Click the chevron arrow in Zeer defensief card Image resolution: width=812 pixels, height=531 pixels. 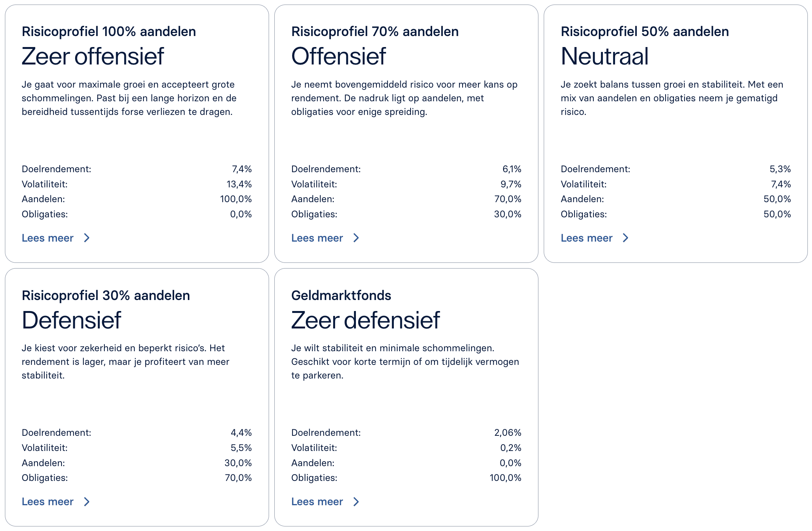point(356,502)
